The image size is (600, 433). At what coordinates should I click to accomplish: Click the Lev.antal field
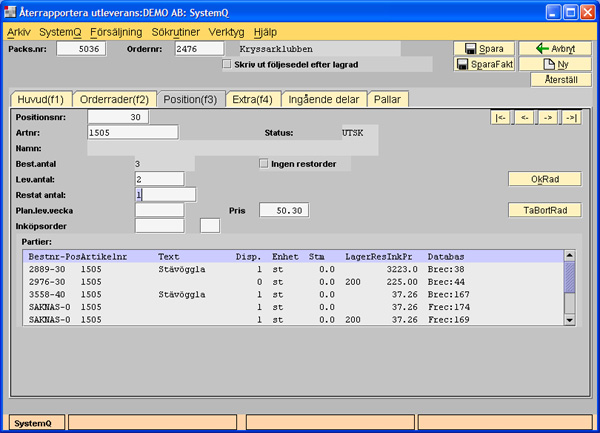160,179
